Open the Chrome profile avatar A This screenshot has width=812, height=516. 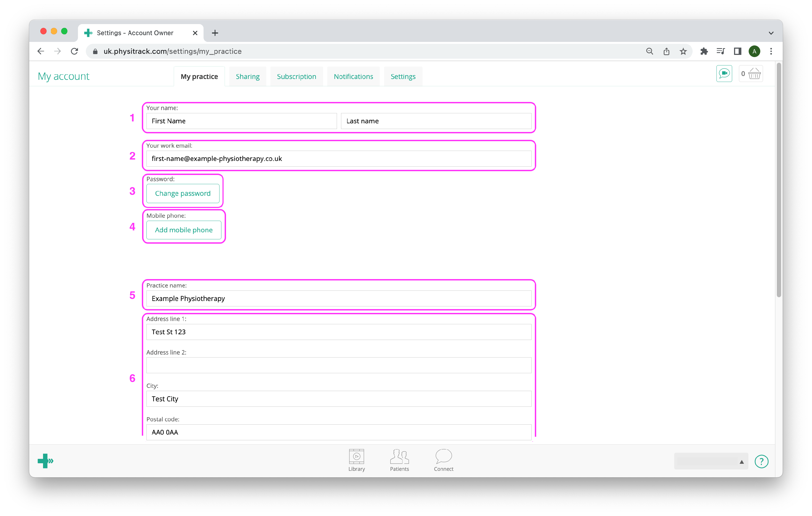(x=754, y=51)
